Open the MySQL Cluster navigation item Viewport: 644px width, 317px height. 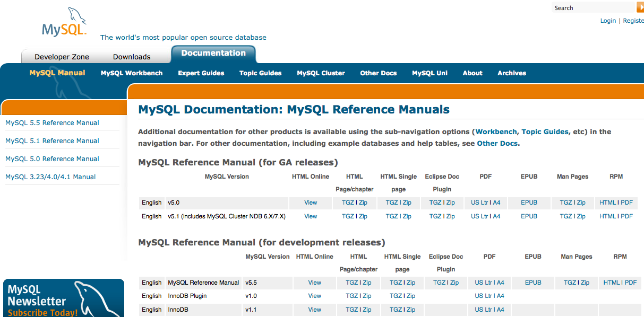(x=321, y=73)
